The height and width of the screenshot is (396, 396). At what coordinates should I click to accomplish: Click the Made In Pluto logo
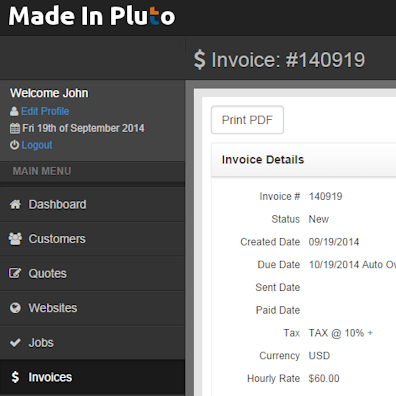[x=92, y=16]
